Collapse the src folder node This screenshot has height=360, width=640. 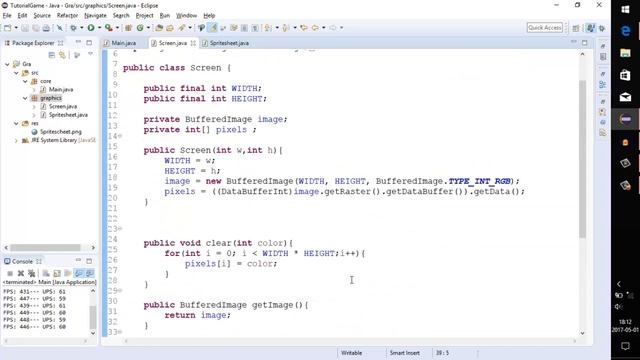(x=16, y=73)
